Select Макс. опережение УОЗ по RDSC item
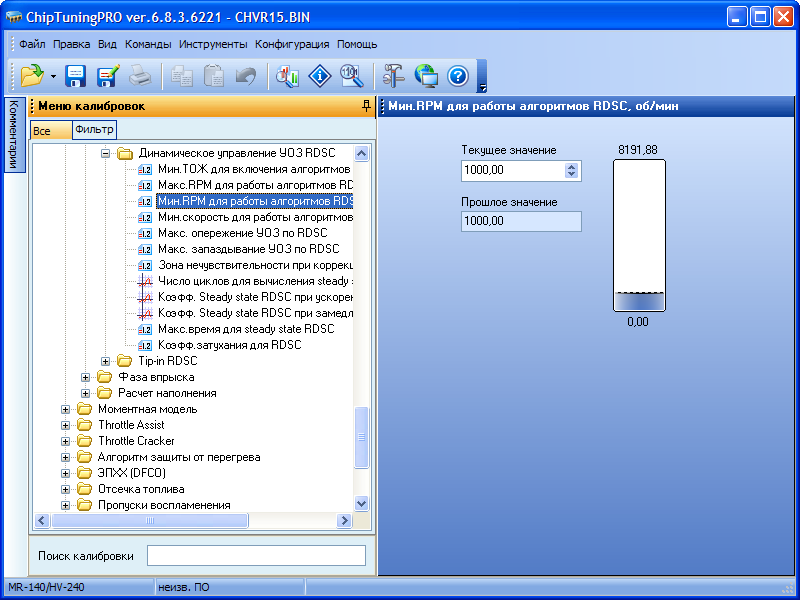This screenshot has width=800, height=600. coord(242,233)
